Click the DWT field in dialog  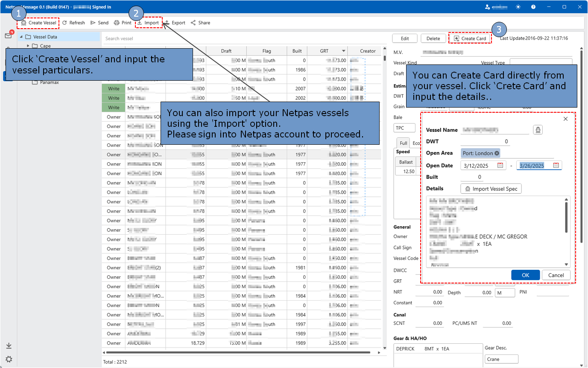tap(485, 141)
